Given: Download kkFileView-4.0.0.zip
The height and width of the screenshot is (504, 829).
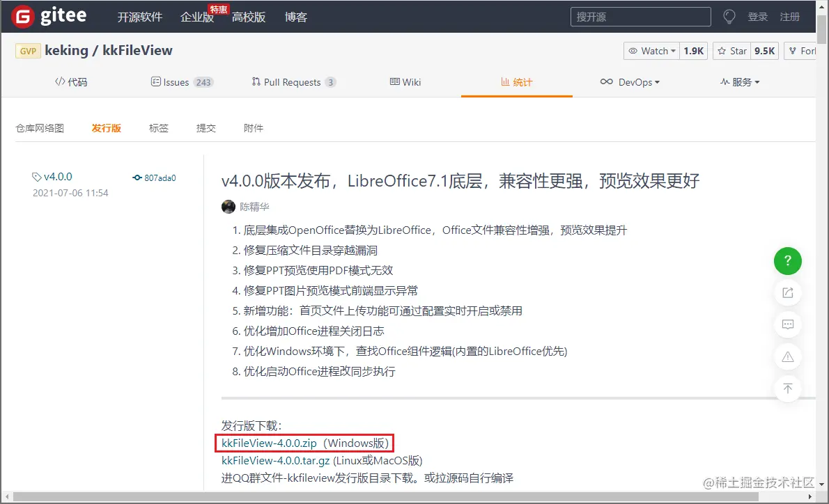Looking at the screenshot, I should (269, 443).
